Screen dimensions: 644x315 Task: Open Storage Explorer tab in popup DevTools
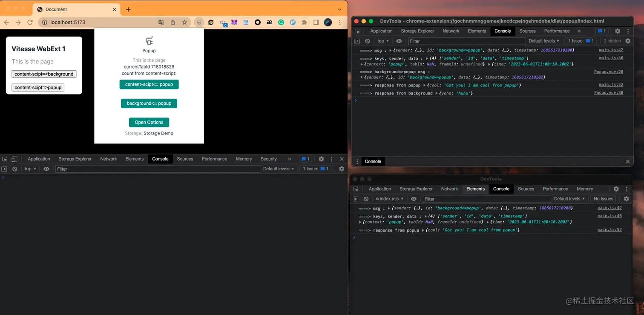(417, 31)
